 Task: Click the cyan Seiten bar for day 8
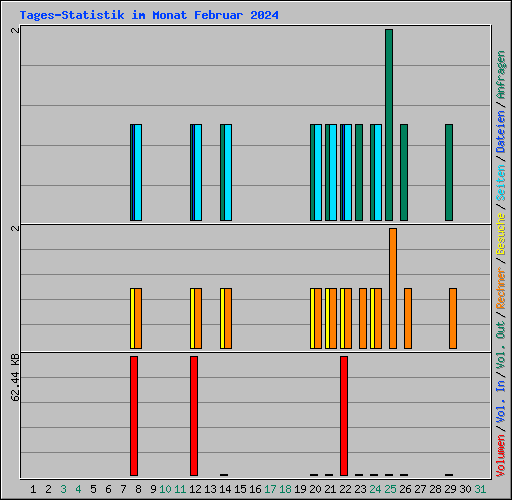[138, 173]
